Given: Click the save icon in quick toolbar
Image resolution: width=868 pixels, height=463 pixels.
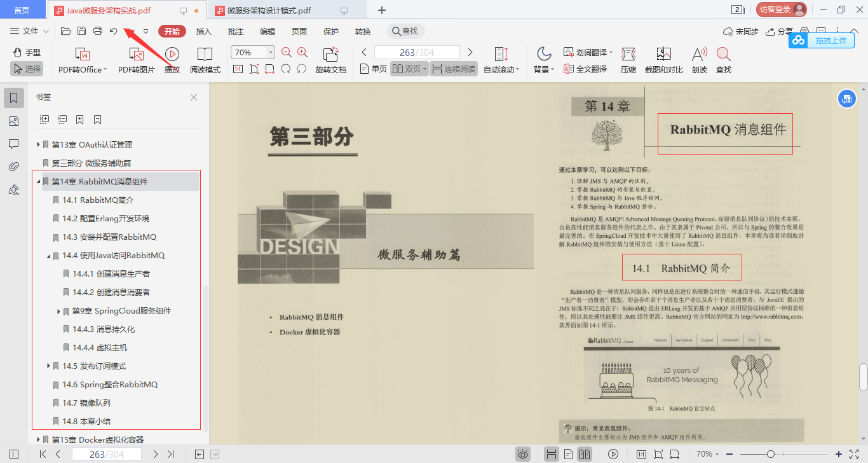Looking at the screenshot, I should [81, 31].
